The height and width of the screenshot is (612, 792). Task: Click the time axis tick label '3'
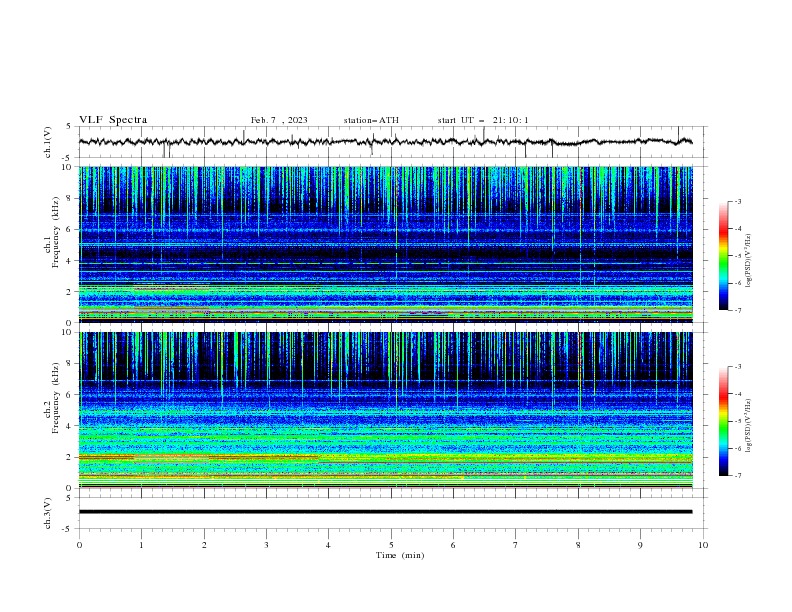click(x=266, y=545)
